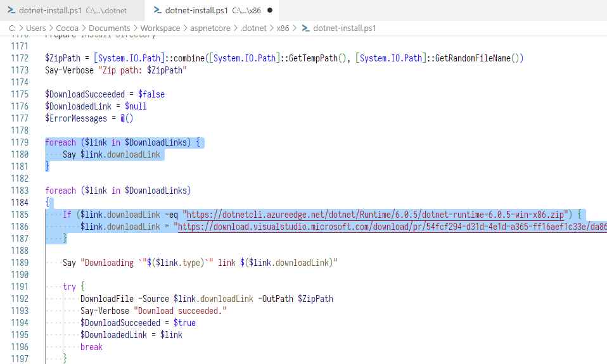607x364 pixels.
Task: Click the .dotnet breadcrumb segment
Action: tap(253, 28)
